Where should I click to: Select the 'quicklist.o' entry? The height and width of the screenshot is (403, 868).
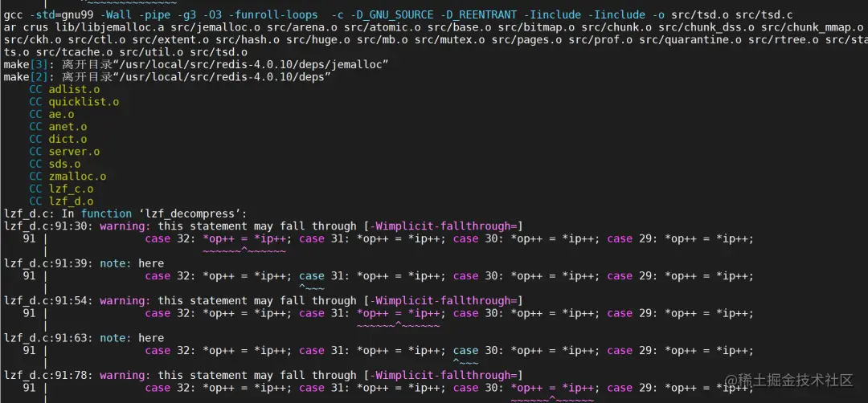point(84,102)
